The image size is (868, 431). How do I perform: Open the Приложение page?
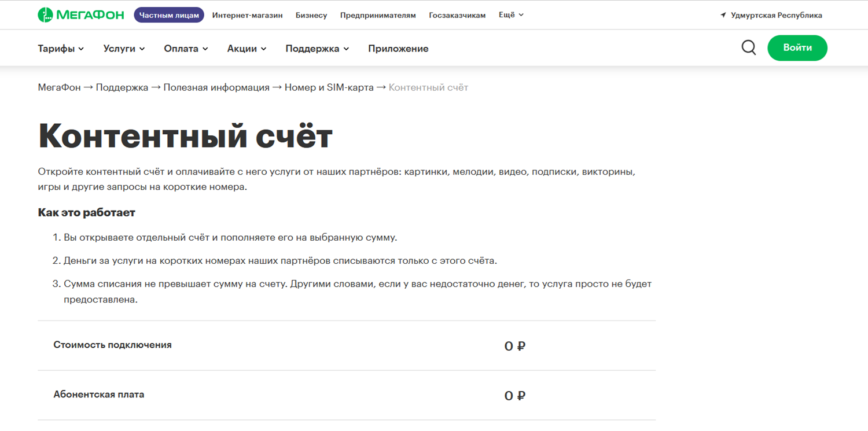tap(398, 49)
